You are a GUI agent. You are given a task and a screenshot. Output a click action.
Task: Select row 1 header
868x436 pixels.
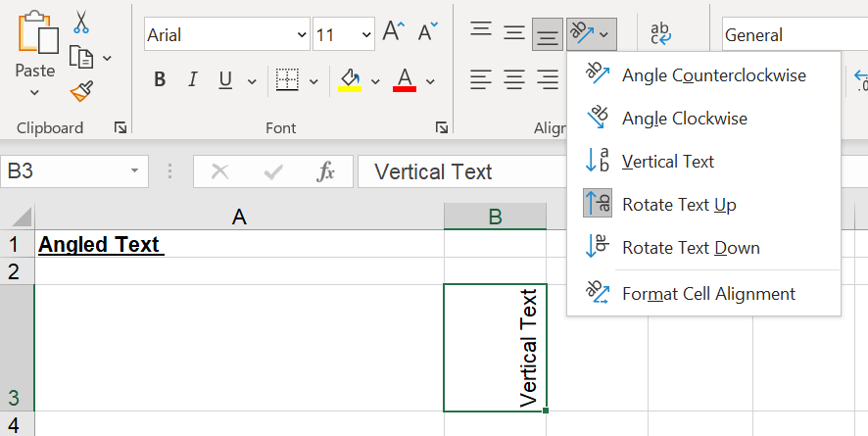17,244
